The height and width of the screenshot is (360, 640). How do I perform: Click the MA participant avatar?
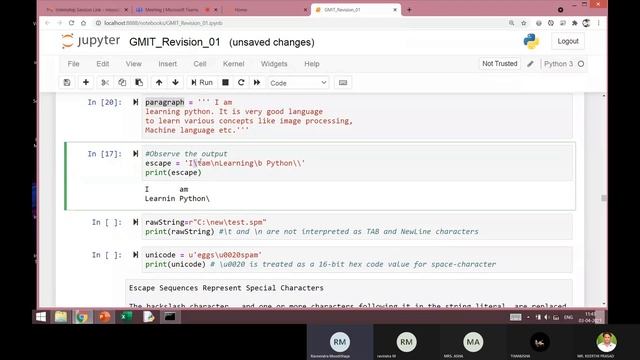coord(473,342)
